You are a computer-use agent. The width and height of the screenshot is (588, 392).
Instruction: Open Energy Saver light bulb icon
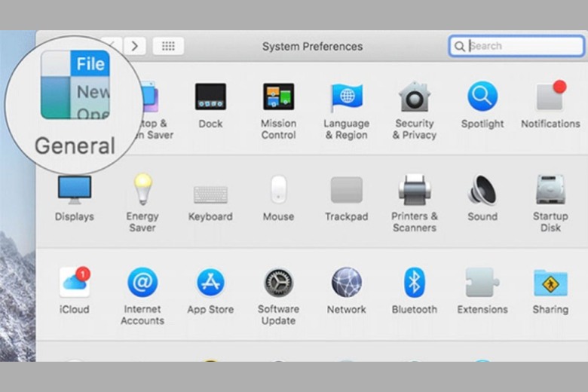point(142,189)
